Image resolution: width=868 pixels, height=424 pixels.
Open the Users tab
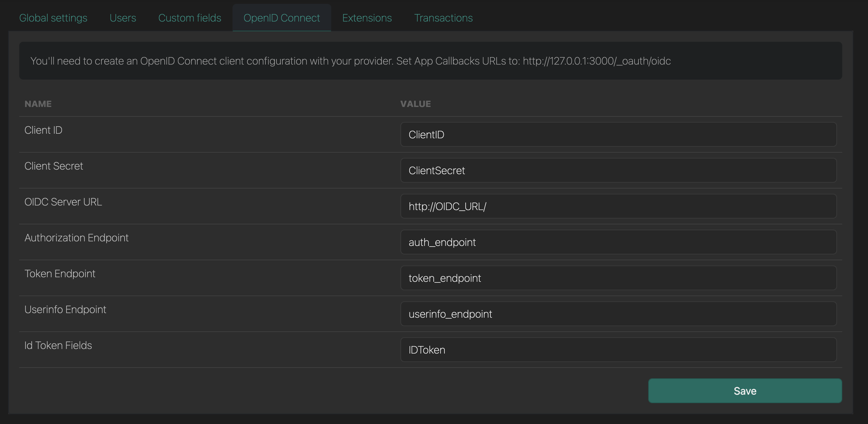(123, 18)
